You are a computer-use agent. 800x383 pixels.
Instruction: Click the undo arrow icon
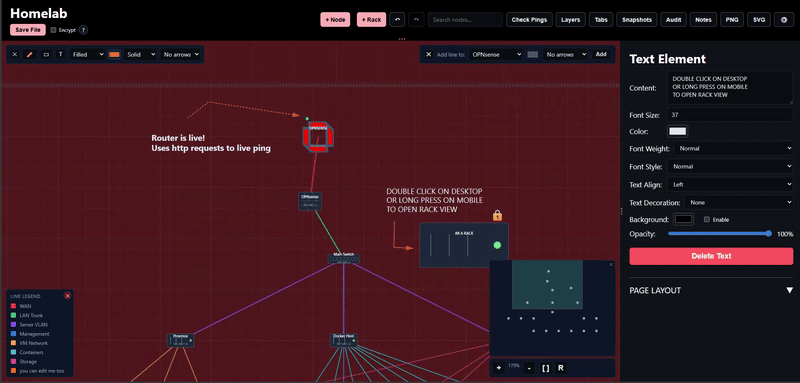(x=397, y=20)
